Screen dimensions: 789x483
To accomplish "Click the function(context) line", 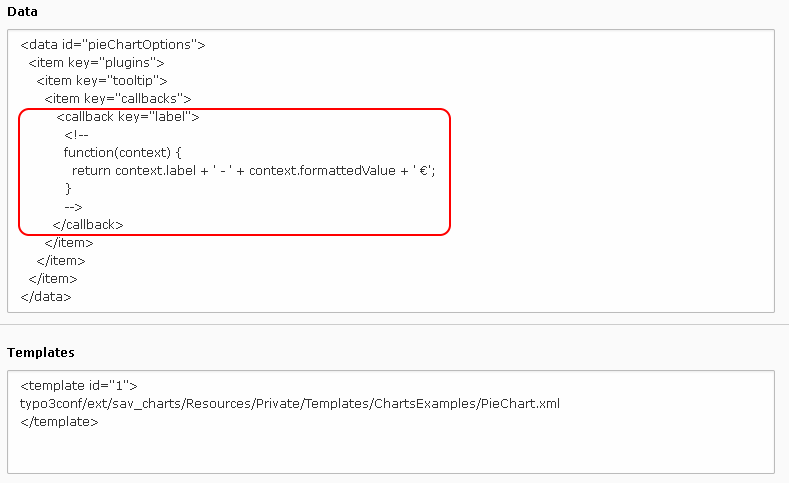I will 122,152.
